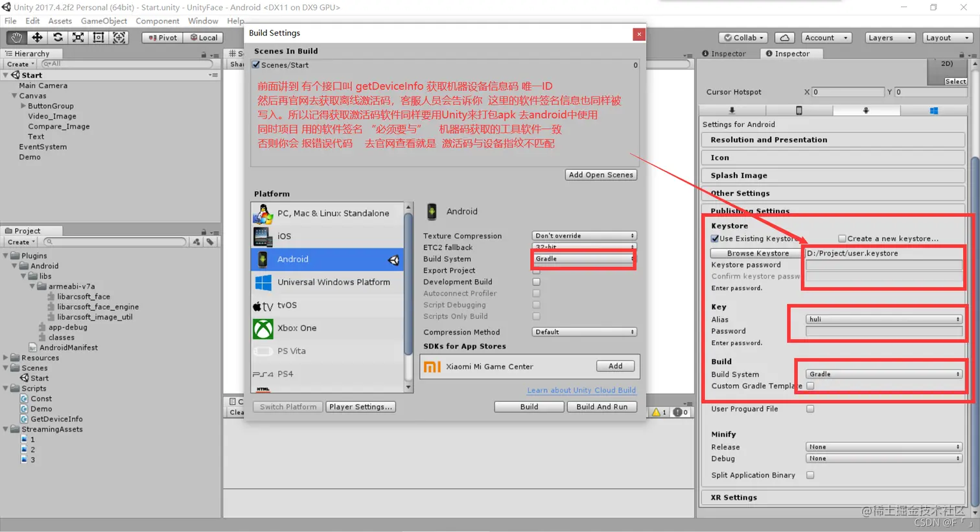The width and height of the screenshot is (980, 532).
Task: Click search by label icon in Project panel
Action: [210, 242]
